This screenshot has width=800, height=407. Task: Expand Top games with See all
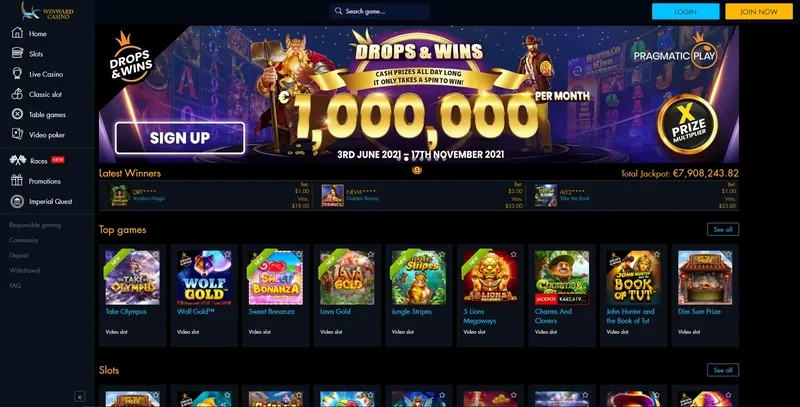point(722,230)
